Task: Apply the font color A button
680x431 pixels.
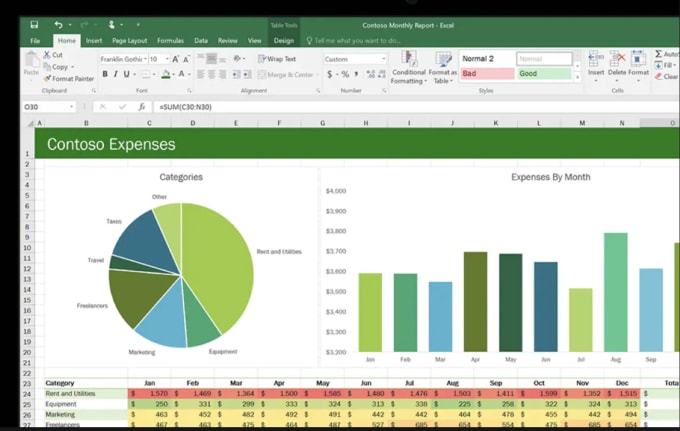Action: 182,74
